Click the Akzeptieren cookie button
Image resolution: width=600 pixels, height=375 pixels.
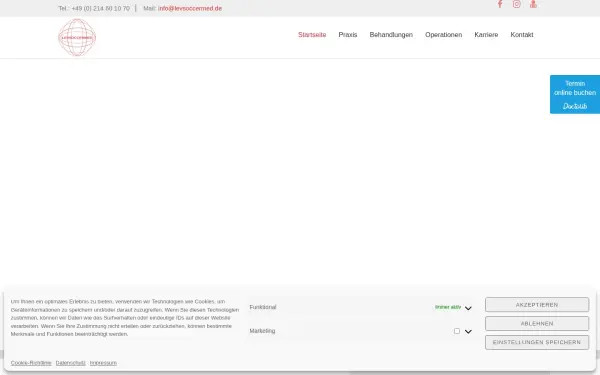coord(537,305)
